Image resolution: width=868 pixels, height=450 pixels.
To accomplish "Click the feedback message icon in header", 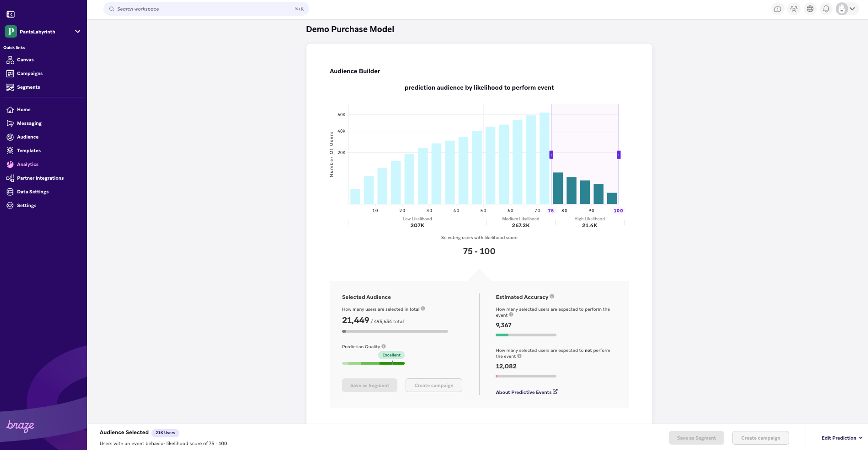I will point(777,9).
